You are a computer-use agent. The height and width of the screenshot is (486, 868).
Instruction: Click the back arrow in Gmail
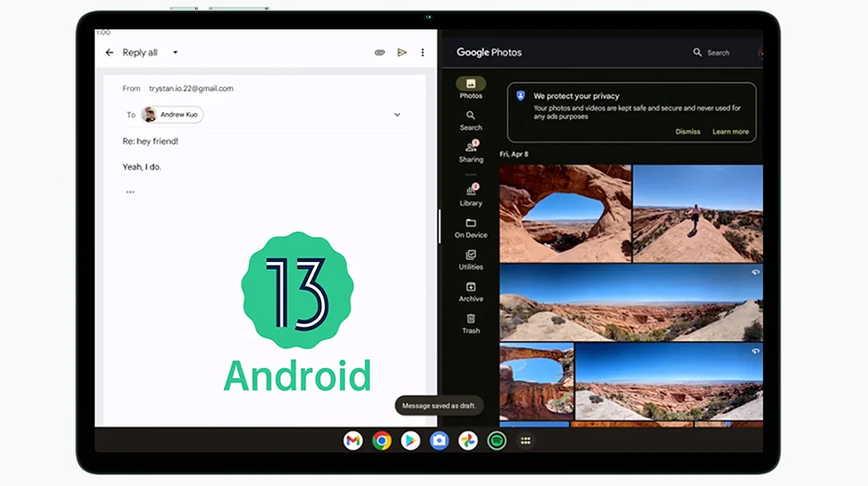pos(109,53)
